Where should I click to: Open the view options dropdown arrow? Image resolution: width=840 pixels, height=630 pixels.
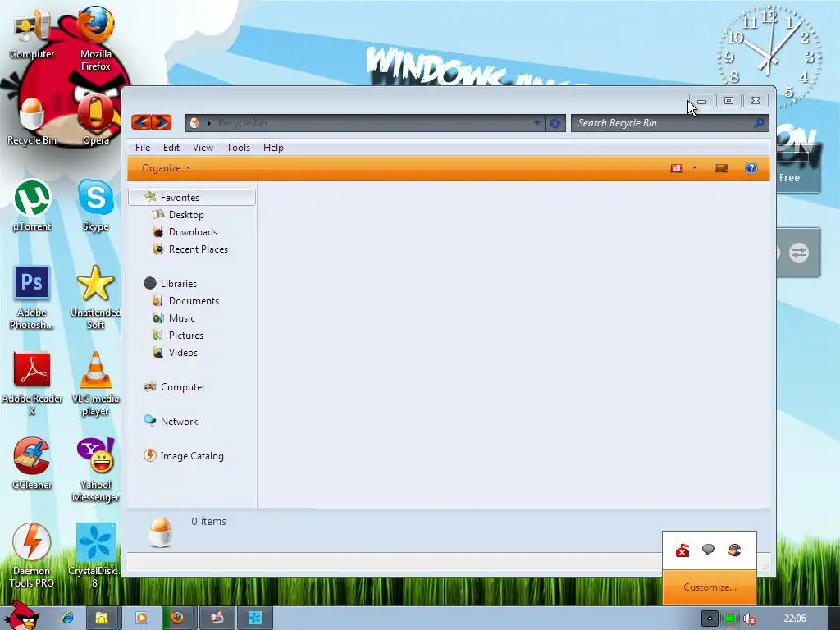[694, 168]
